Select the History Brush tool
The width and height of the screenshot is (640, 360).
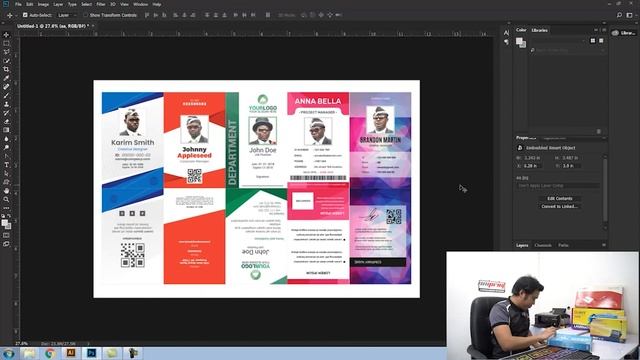point(6,113)
